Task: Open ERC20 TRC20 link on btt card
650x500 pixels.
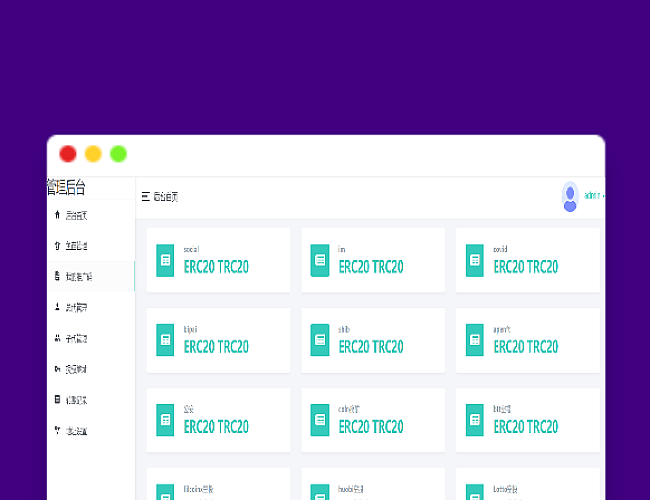Action: tap(526, 427)
